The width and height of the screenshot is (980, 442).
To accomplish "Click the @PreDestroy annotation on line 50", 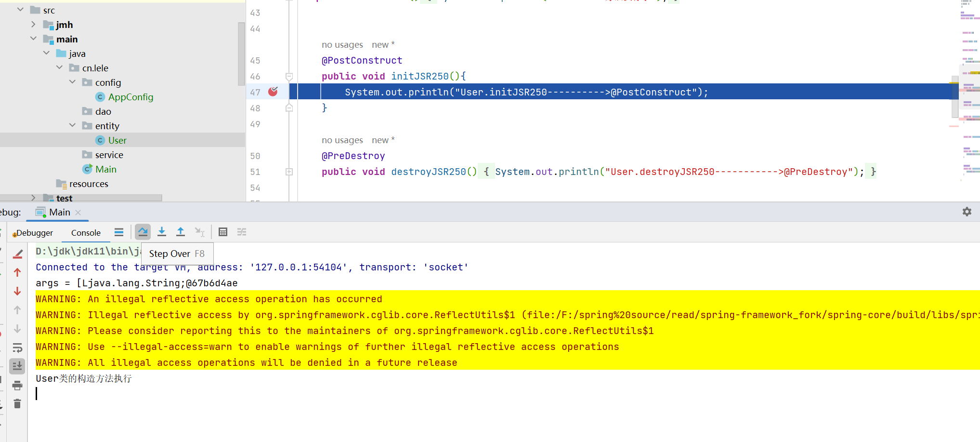I will [x=353, y=156].
